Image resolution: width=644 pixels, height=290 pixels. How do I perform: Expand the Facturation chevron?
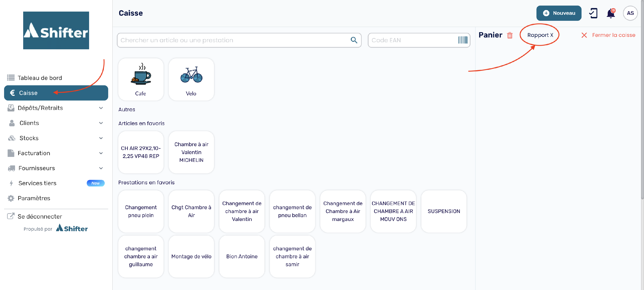(x=101, y=153)
